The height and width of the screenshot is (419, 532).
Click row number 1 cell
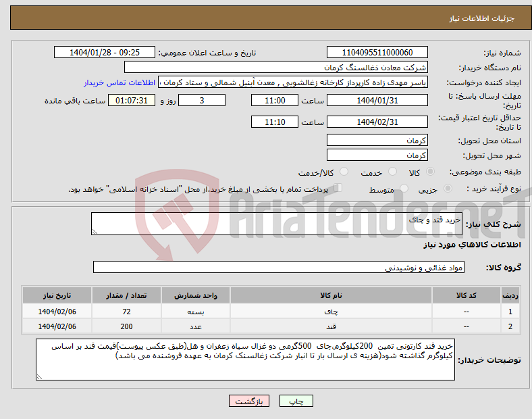[510, 312]
